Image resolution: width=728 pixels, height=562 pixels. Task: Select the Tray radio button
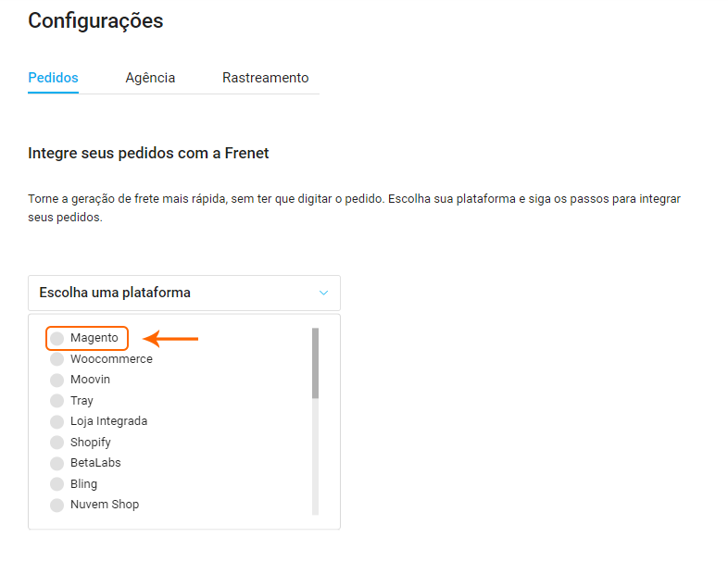point(57,401)
